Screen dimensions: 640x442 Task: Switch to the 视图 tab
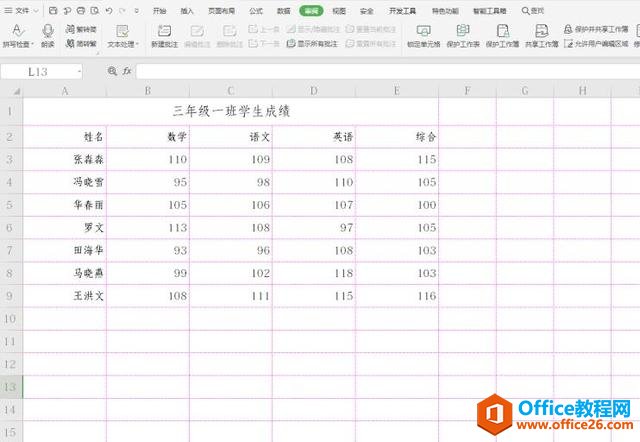[339, 11]
